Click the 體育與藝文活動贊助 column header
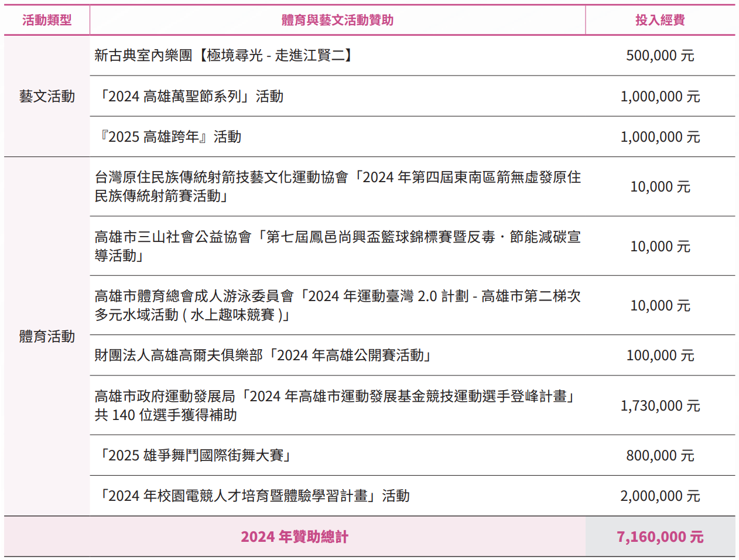 click(338, 20)
